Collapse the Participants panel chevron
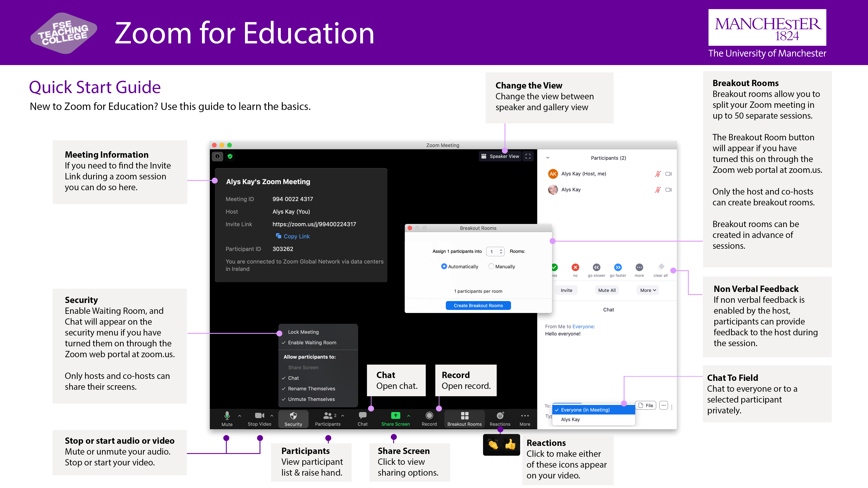The width and height of the screenshot is (868, 488). tap(548, 158)
